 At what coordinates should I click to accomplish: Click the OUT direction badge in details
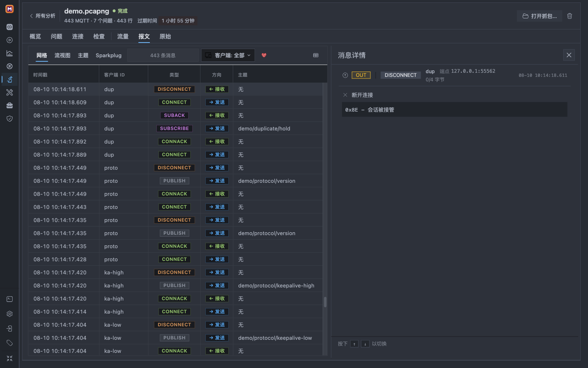361,75
